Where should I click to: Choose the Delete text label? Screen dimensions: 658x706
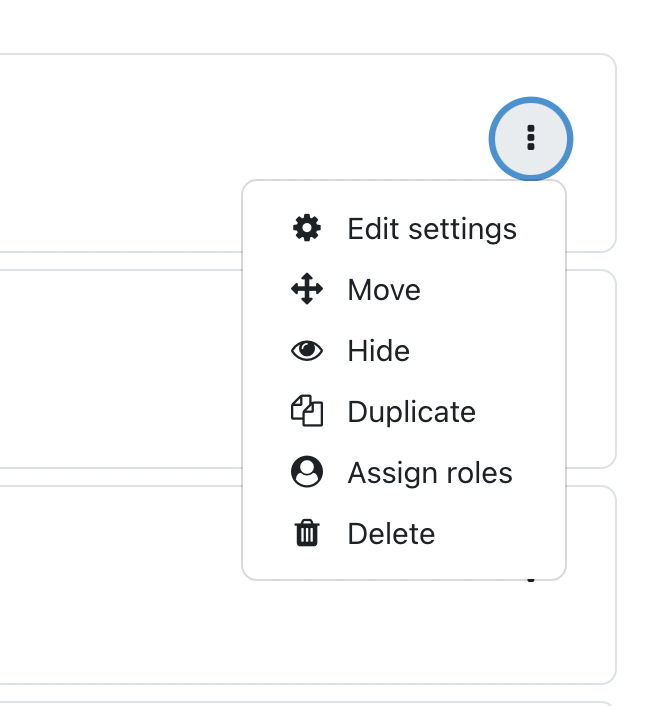[x=391, y=534]
